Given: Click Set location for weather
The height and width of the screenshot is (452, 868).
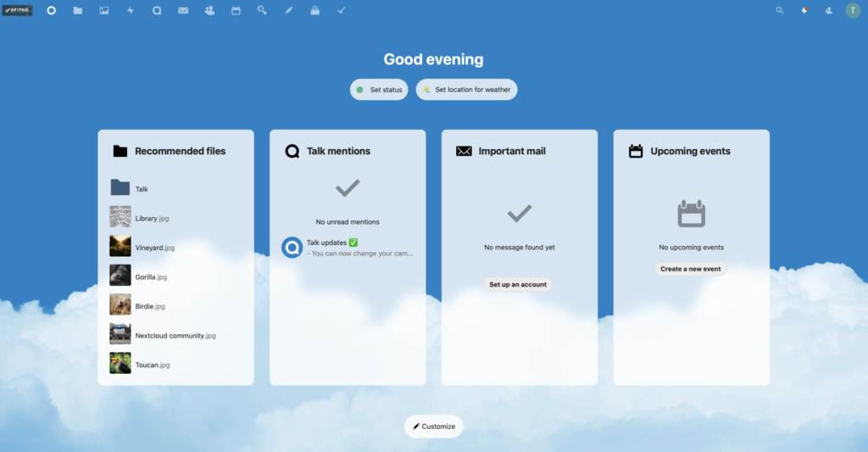Looking at the screenshot, I should 466,90.
